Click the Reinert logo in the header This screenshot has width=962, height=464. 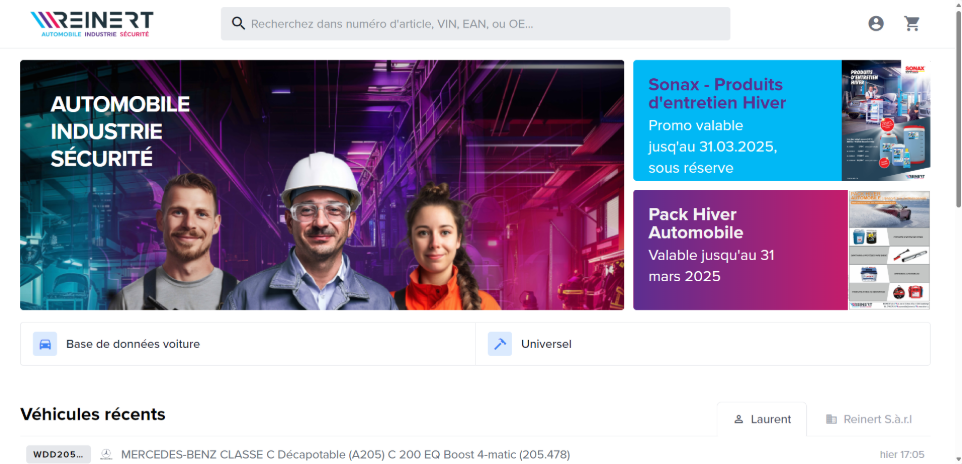pos(91,24)
